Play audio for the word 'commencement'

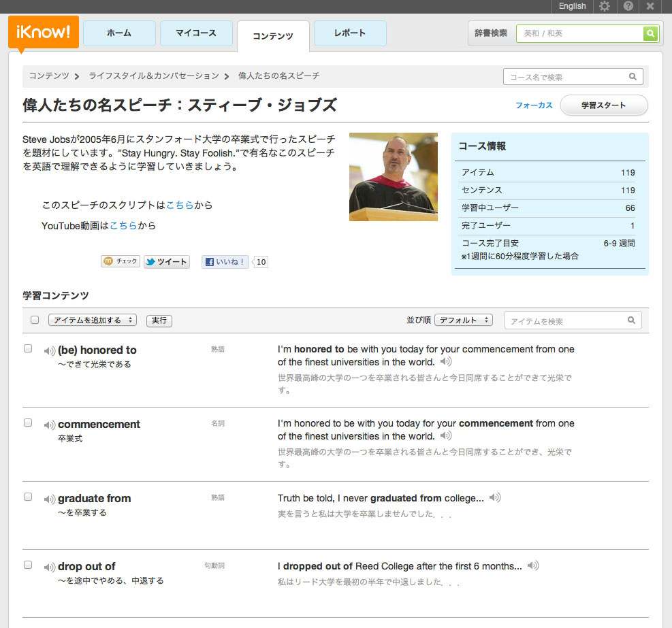[49, 425]
